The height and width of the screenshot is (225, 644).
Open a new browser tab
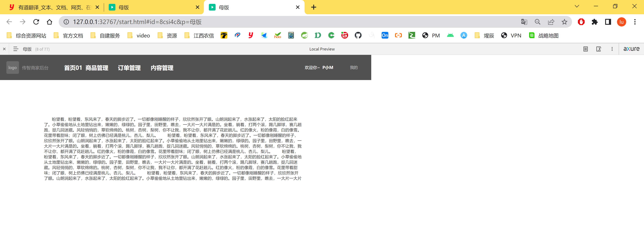314,7
